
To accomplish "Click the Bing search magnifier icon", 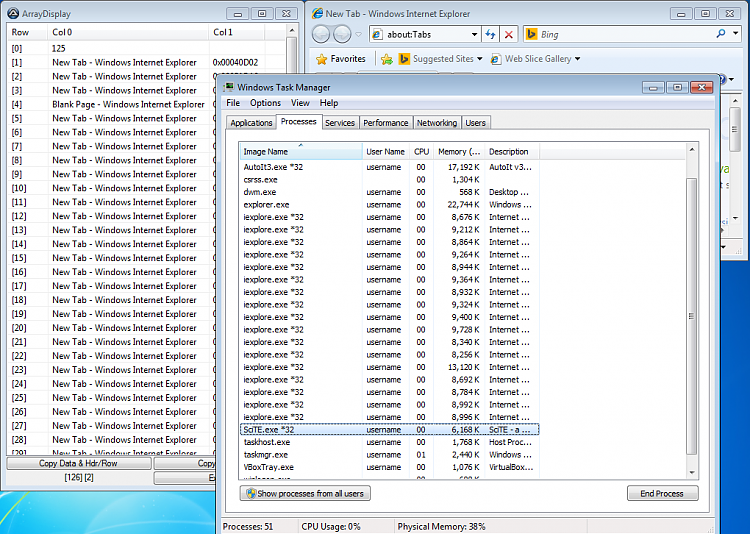I will (721, 33).
